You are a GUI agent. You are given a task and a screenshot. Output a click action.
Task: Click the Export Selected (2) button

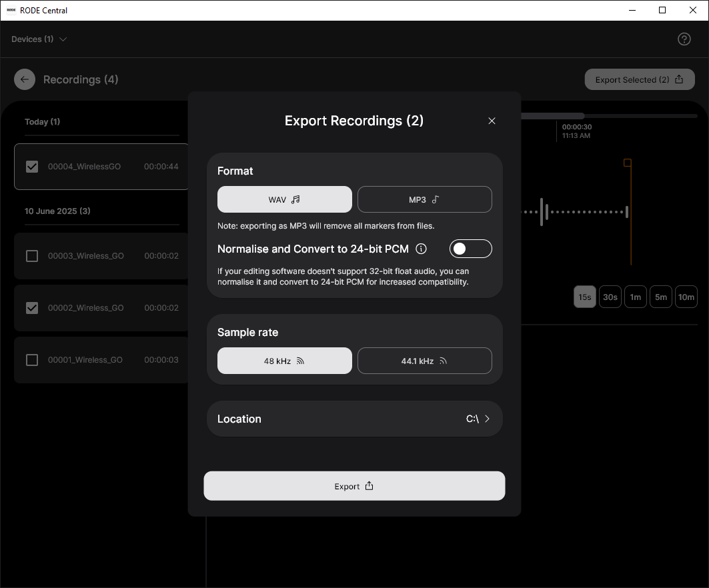639,79
